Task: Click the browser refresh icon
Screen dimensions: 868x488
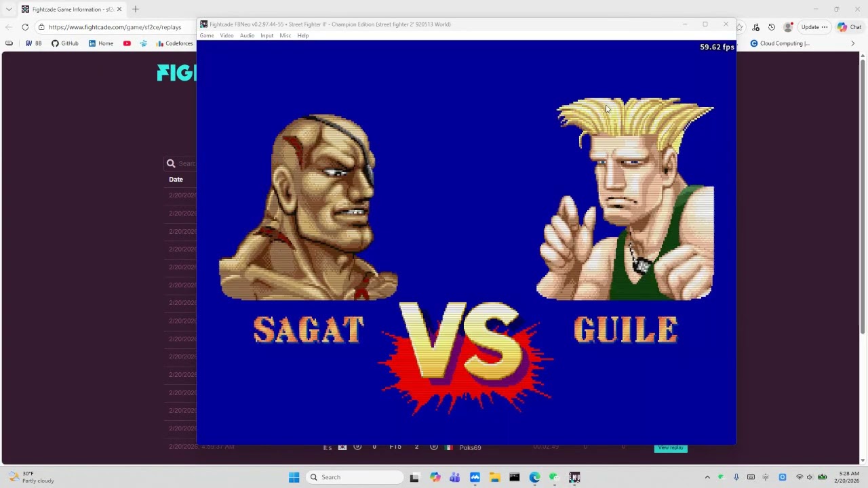Action: point(25,27)
